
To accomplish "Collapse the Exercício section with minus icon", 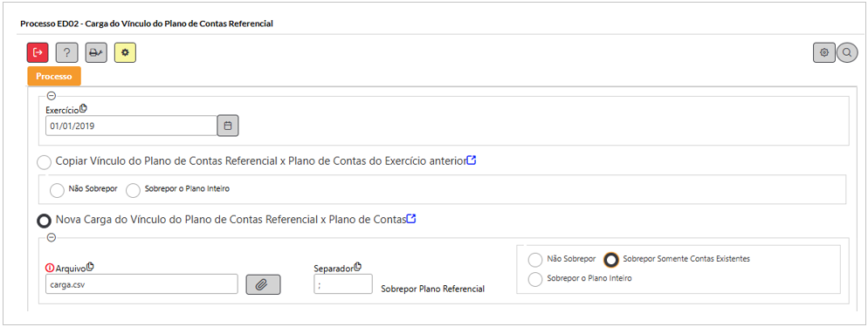I will tap(52, 96).
